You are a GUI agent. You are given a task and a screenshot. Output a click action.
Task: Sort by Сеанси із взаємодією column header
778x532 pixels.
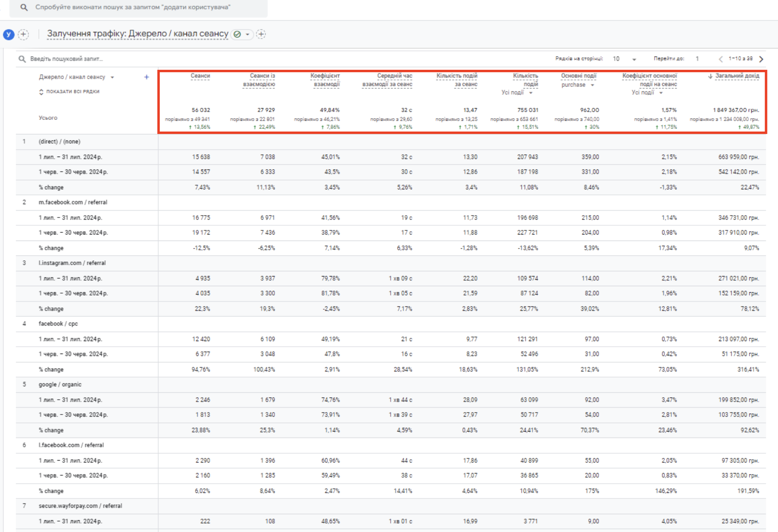[259, 80]
